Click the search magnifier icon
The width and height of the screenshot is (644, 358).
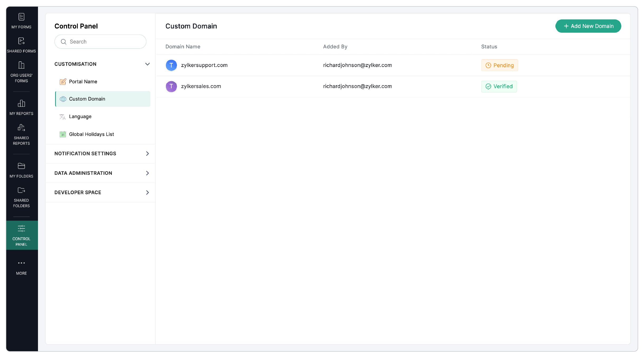[x=63, y=42]
